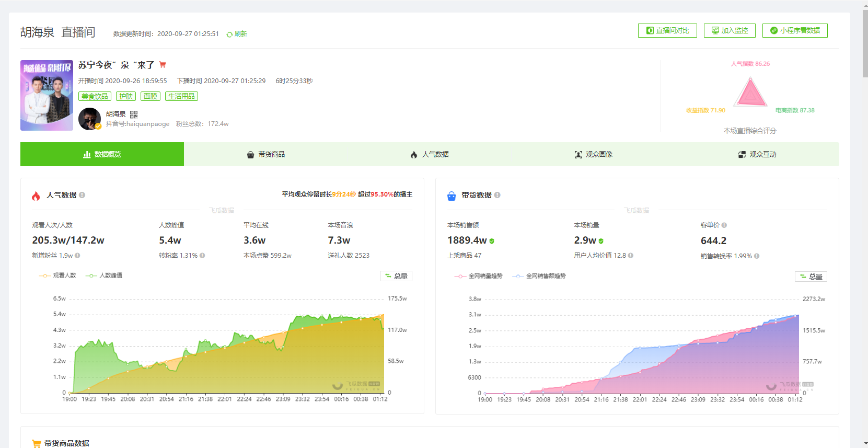Click the 小程序看数据 button

coord(795,30)
